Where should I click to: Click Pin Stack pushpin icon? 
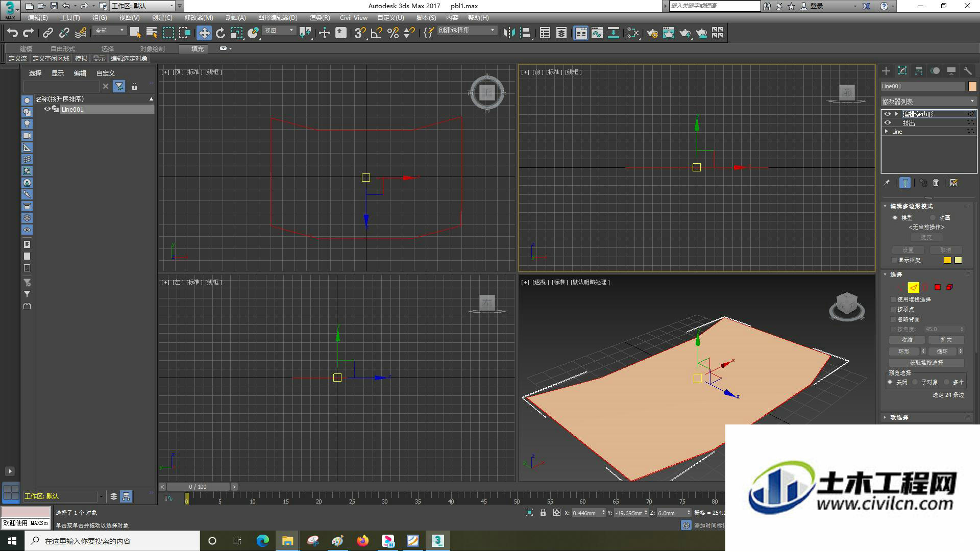pyautogui.click(x=887, y=183)
